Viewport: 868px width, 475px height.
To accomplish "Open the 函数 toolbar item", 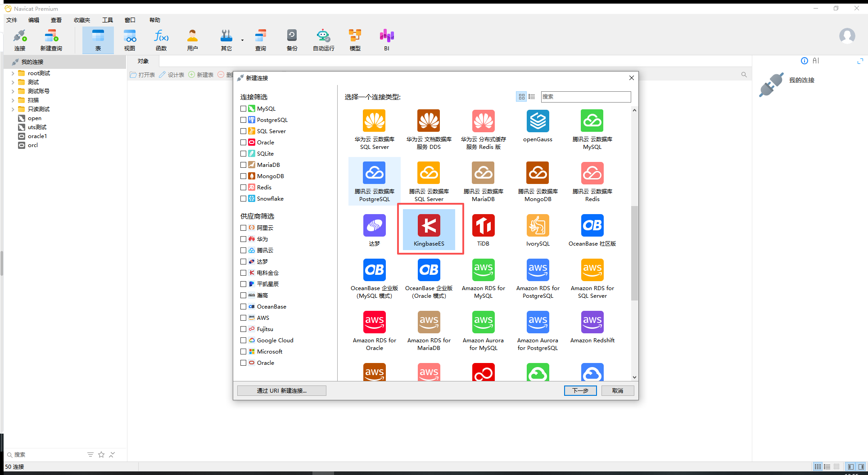I will (x=161, y=40).
